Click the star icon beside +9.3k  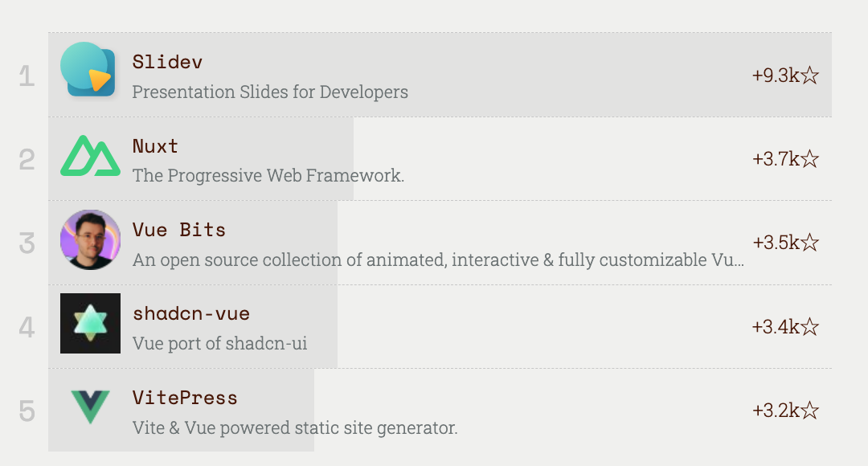pos(810,76)
